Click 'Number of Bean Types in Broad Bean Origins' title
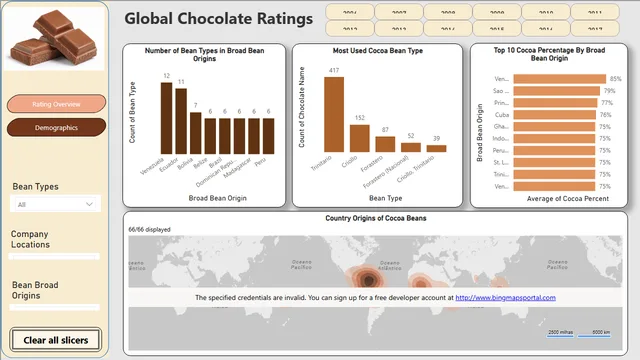 204,55
